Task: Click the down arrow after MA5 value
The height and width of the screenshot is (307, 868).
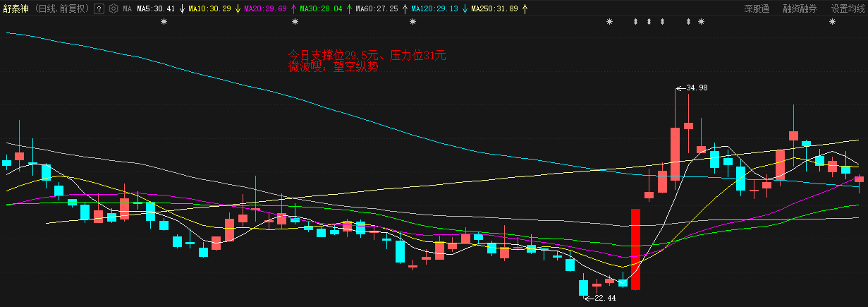Action: coord(182,9)
